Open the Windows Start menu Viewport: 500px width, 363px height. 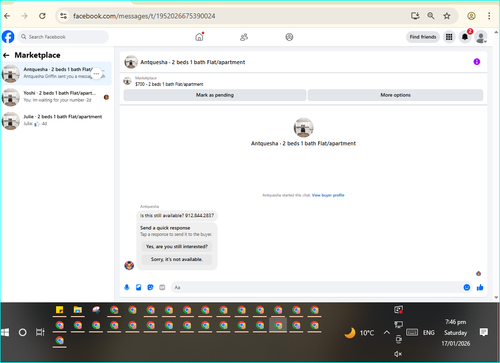(5, 332)
